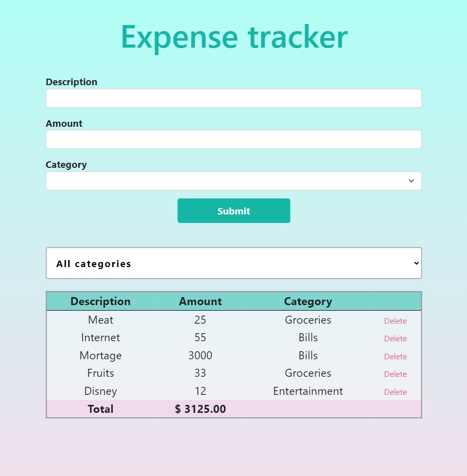Screen dimensions: 467x476
Task: Click the Submit button
Action: click(x=233, y=210)
